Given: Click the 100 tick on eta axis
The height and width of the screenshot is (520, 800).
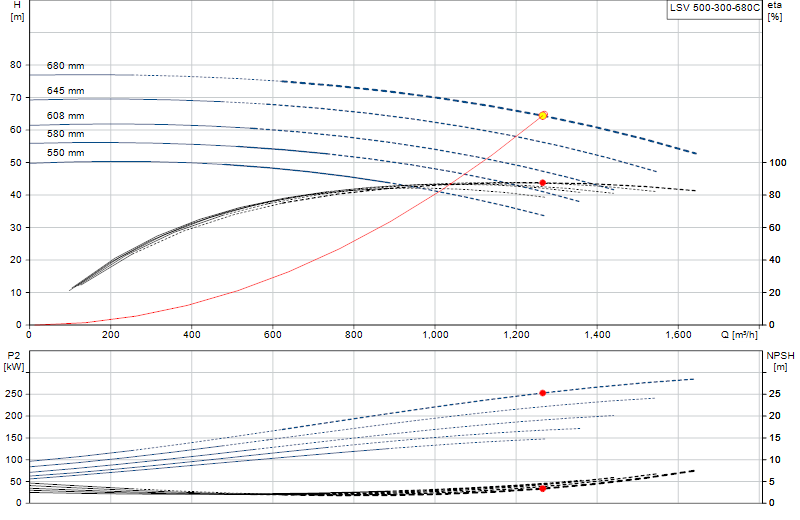Looking at the screenshot, I should click(778, 163).
